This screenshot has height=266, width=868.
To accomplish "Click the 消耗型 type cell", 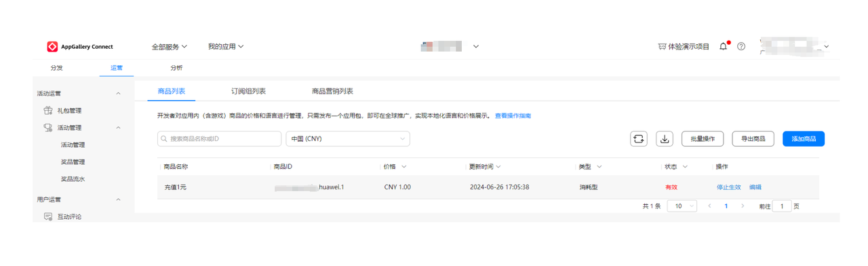I will (x=589, y=187).
